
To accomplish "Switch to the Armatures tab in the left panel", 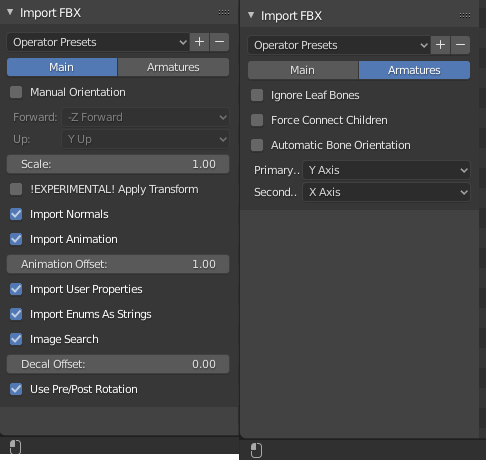I will click(x=173, y=67).
